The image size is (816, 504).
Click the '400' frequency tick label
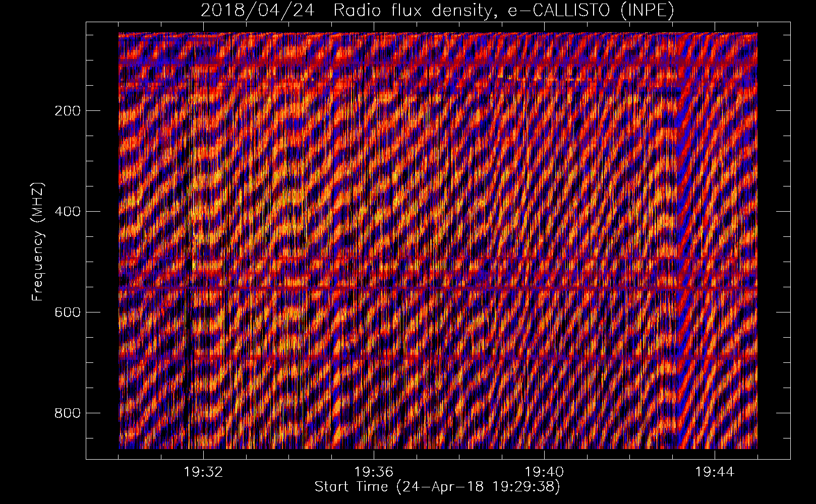coord(67,212)
